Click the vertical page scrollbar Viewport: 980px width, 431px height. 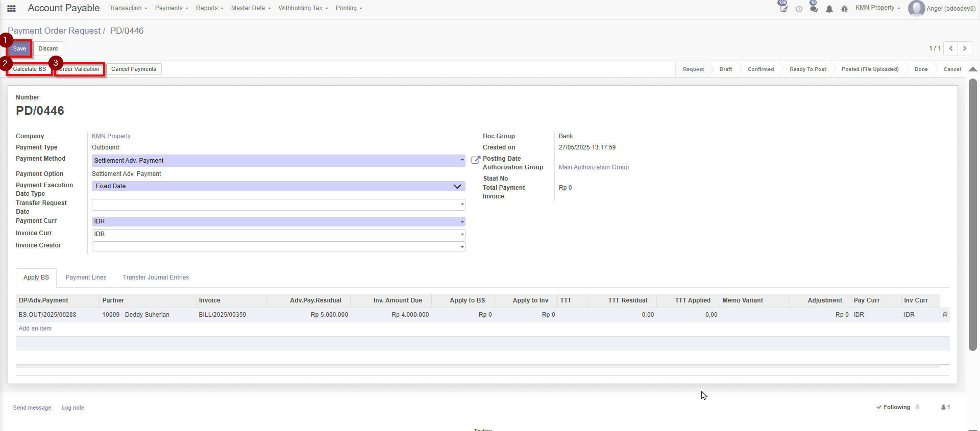973,214
